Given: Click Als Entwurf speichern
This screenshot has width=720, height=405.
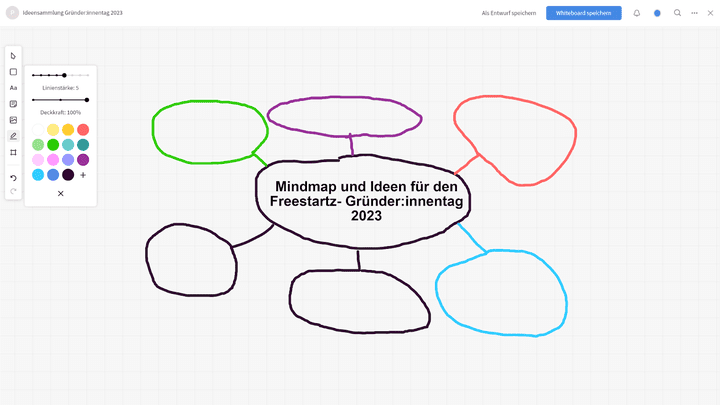Looking at the screenshot, I should (509, 13).
